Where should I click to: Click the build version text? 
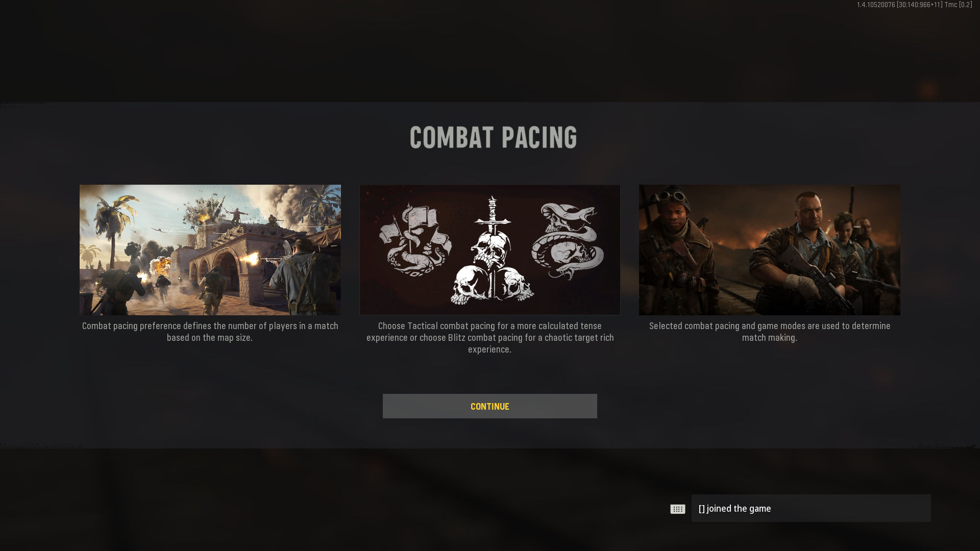click(914, 5)
